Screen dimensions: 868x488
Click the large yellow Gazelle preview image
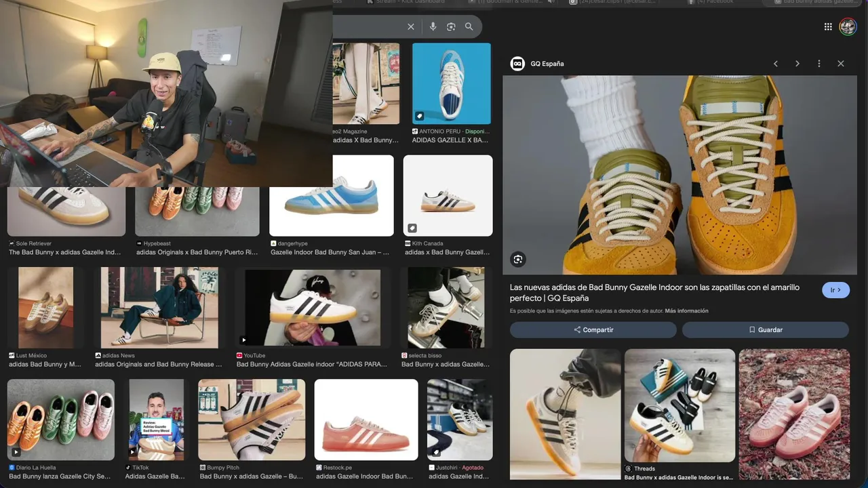679,175
